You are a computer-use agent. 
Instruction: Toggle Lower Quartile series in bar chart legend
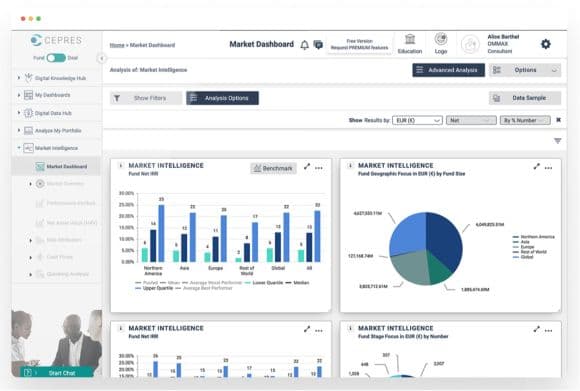point(263,283)
